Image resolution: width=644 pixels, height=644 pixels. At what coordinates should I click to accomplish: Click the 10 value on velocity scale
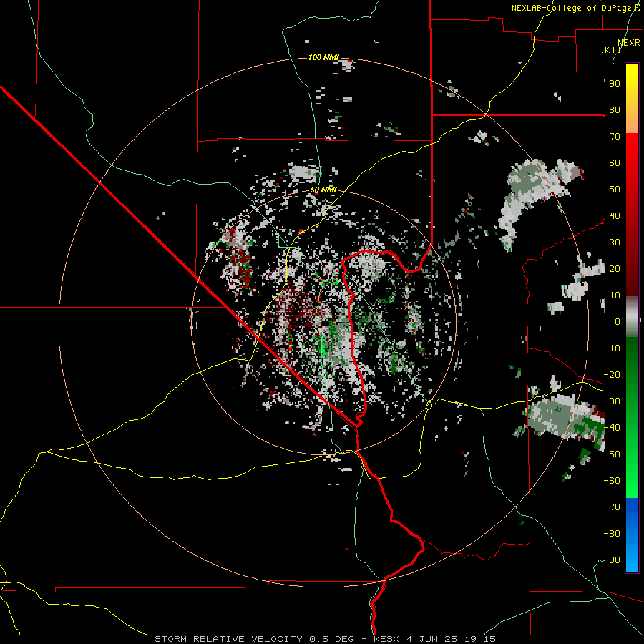pos(615,296)
